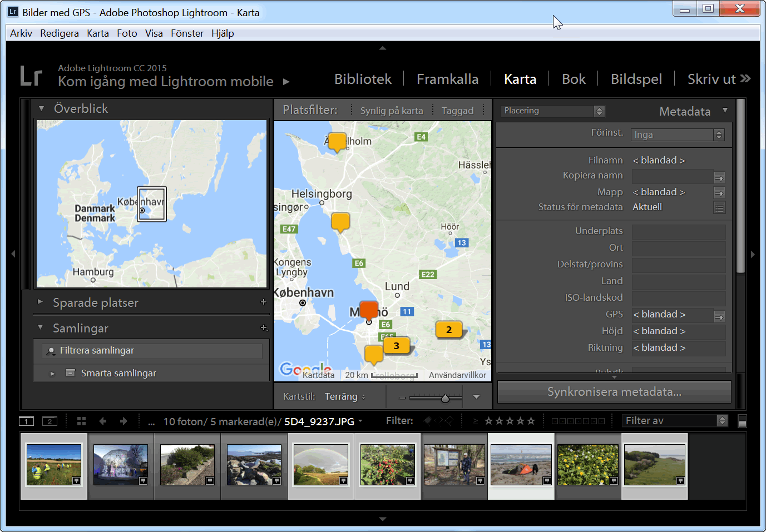Go forward using the filmstrip right arrow

pyautogui.click(x=123, y=421)
